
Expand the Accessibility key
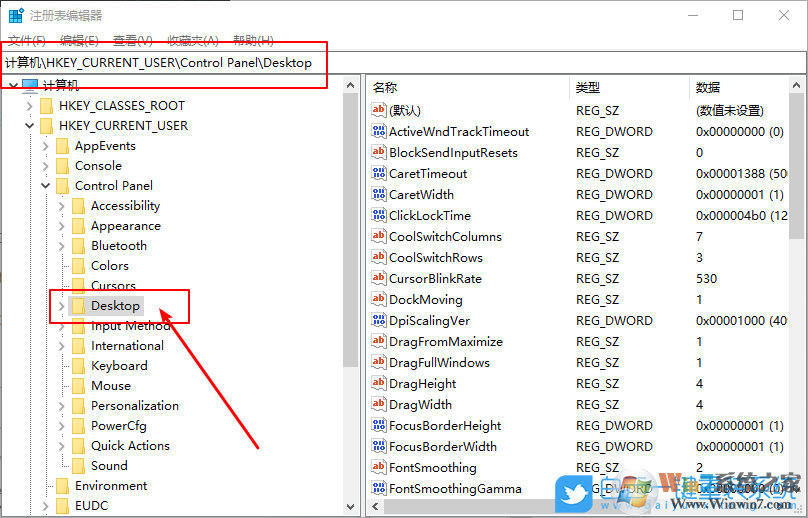pos(62,206)
